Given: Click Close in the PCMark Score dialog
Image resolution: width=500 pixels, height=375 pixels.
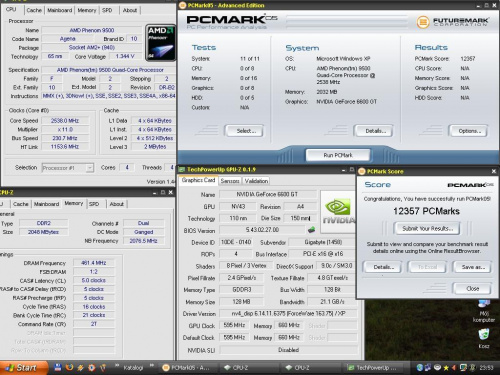Looking at the screenshot, I should [x=473, y=288].
